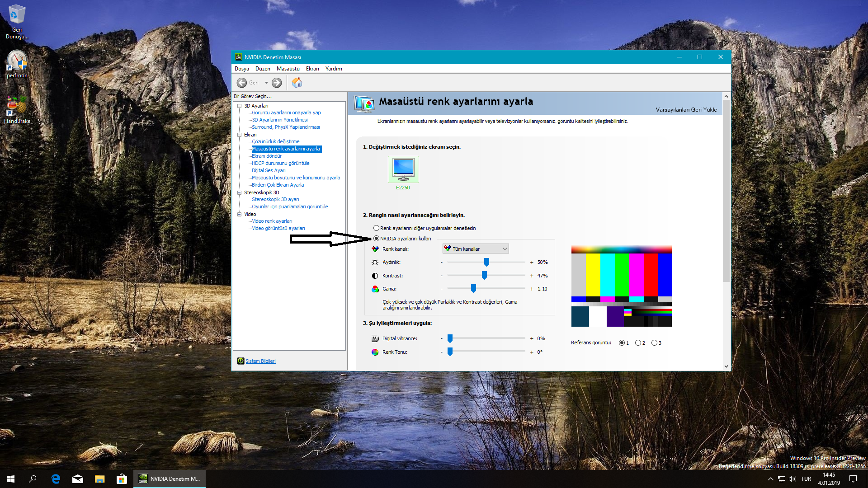Click the desktop color settings header icon
Screen dimensions: 868x488
pyautogui.click(x=364, y=103)
